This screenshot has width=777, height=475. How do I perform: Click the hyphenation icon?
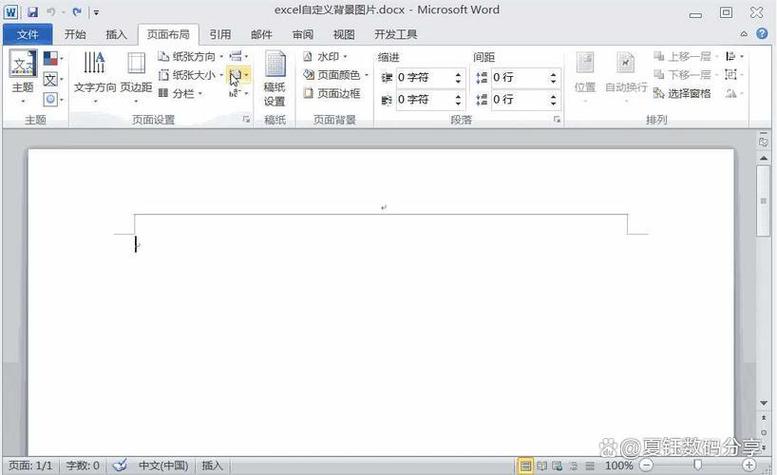(x=238, y=93)
